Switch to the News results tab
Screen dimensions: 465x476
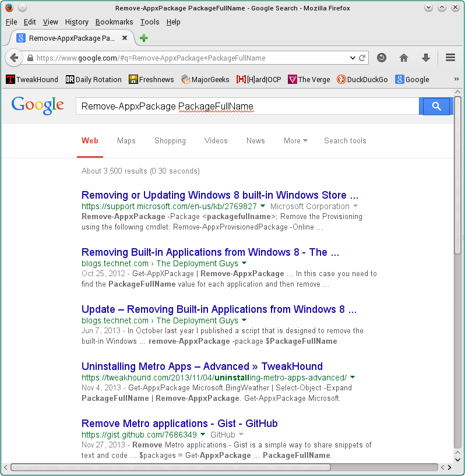pos(256,140)
